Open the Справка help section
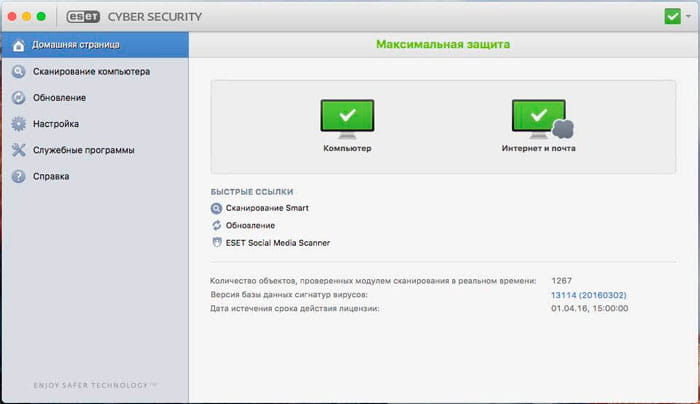Image resolution: width=700 pixels, height=404 pixels. tap(95, 176)
